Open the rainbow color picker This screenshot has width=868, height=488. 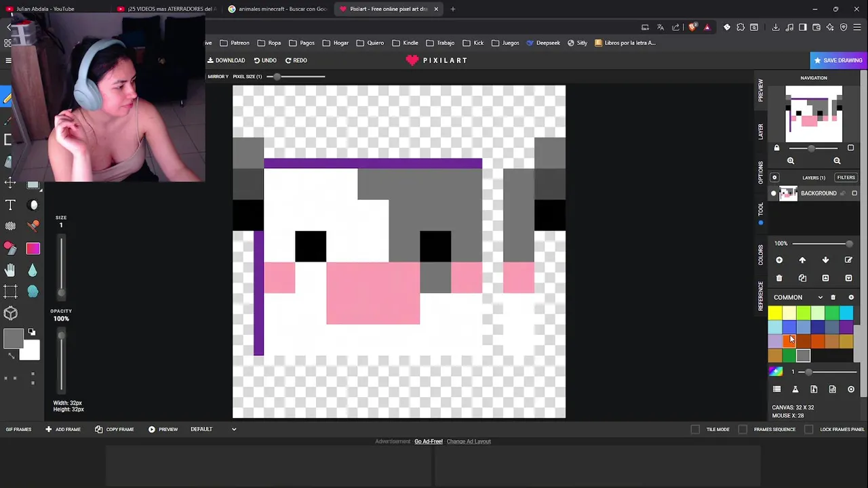pyautogui.click(x=776, y=371)
